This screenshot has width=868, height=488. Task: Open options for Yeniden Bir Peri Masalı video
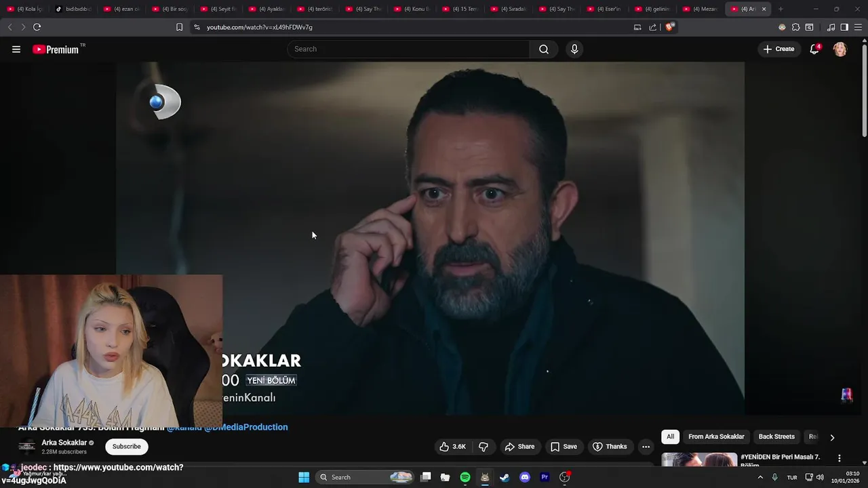(x=840, y=459)
